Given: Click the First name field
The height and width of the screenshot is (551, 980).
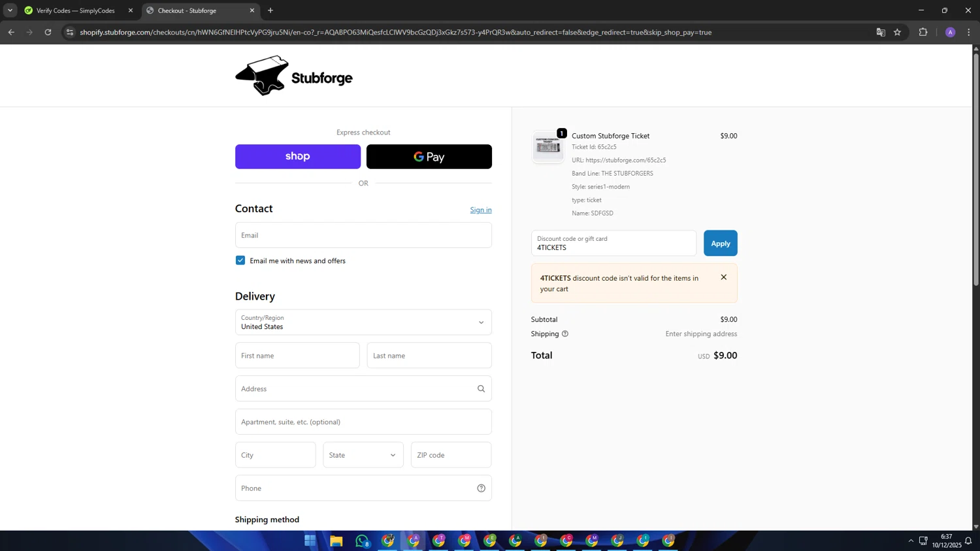Looking at the screenshot, I should click(x=297, y=356).
